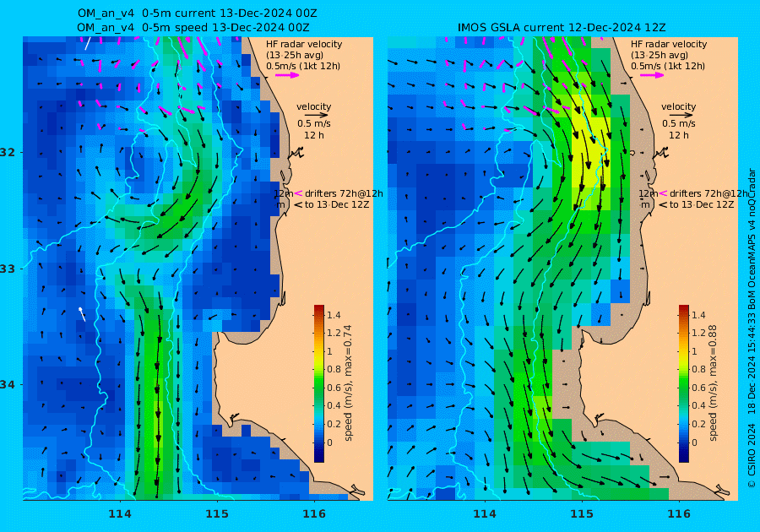Click the magenta HF radar arrow in right map legend
The width and height of the screenshot is (760, 532).
[652, 75]
